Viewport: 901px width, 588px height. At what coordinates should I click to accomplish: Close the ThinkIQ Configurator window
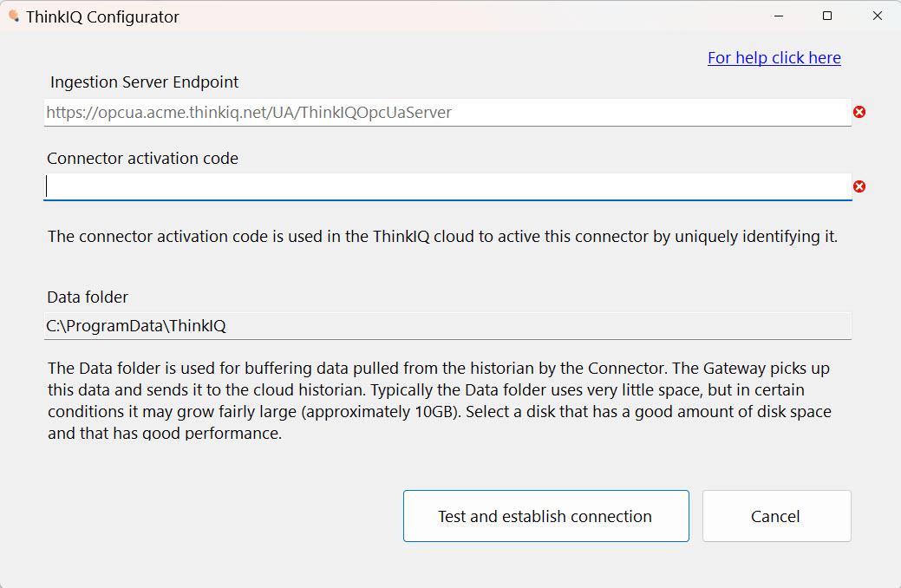pos(877,16)
